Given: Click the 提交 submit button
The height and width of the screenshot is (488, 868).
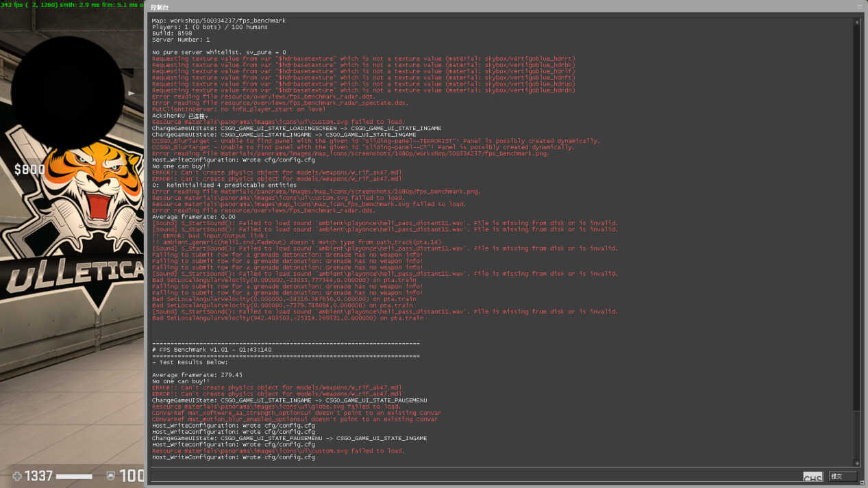Looking at the screenshot, I should (x=843, y=476).
